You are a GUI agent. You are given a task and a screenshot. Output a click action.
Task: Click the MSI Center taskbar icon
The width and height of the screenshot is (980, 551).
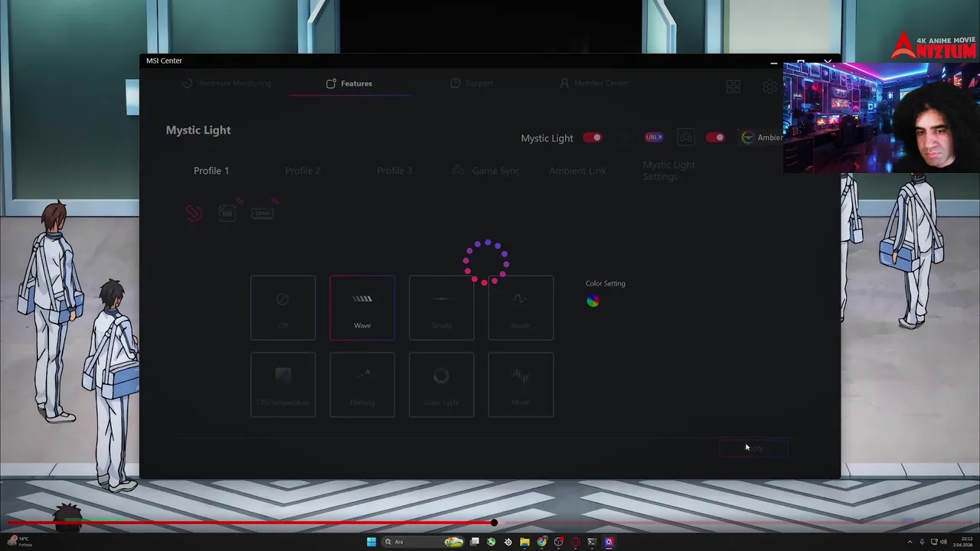click(x=609, y=542)
